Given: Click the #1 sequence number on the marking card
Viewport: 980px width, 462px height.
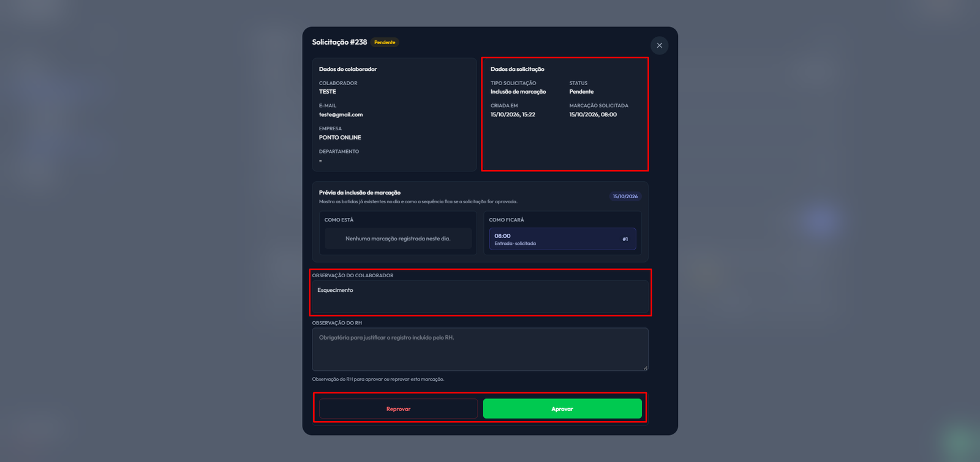Looking at the screenshot, I should pos(625,239).
